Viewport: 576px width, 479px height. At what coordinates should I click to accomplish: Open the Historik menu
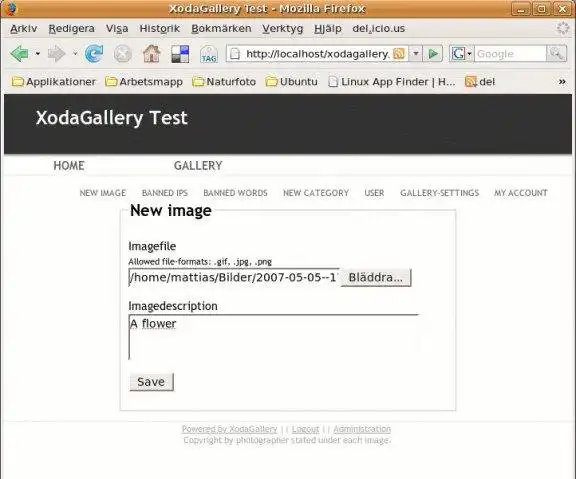[160, 28]
